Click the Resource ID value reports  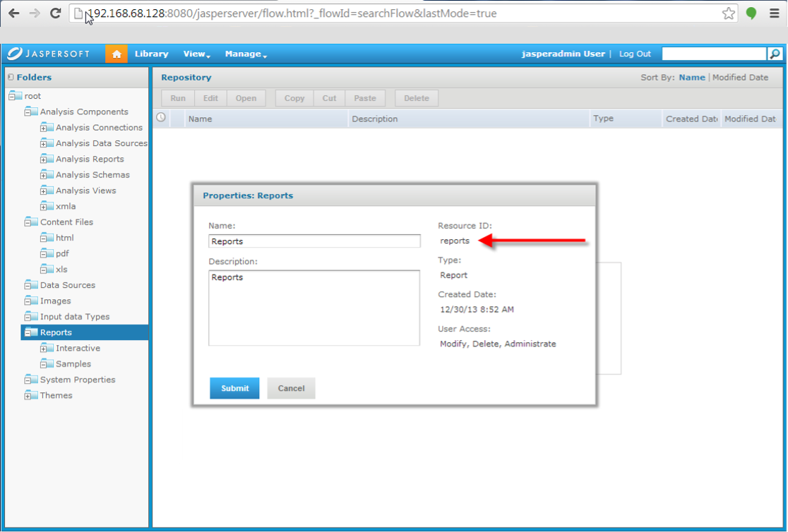coord(454,241)
